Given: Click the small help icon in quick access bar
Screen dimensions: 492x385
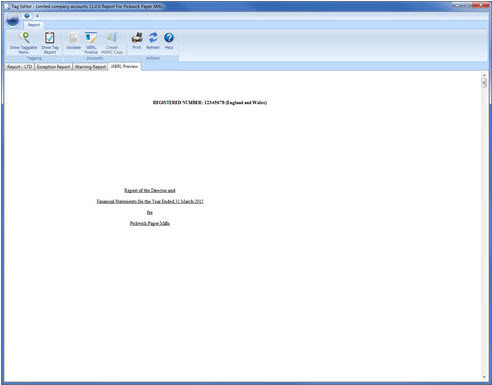Looking at the screenshot, I should (27, 16).
